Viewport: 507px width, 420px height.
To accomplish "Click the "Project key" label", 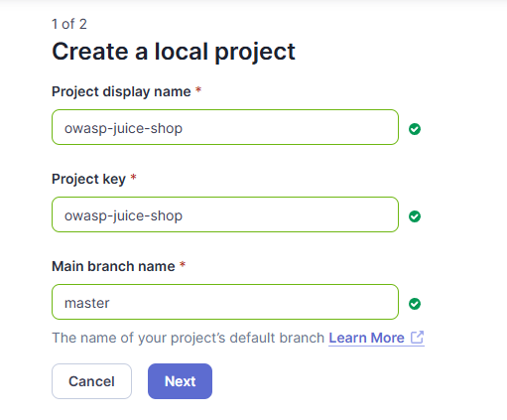I will (x=88, y=179).
